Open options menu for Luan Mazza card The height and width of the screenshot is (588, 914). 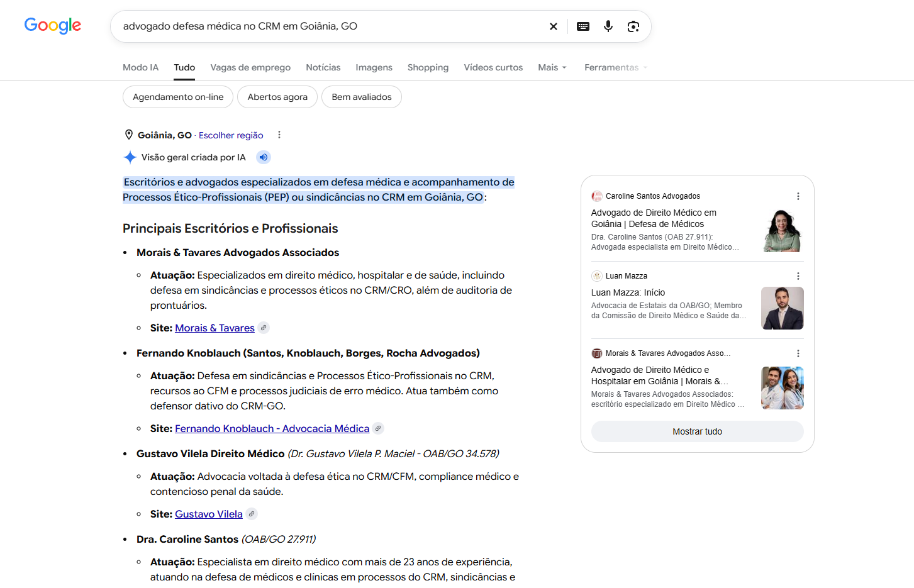pyautogui.click(x=798, y=276)
